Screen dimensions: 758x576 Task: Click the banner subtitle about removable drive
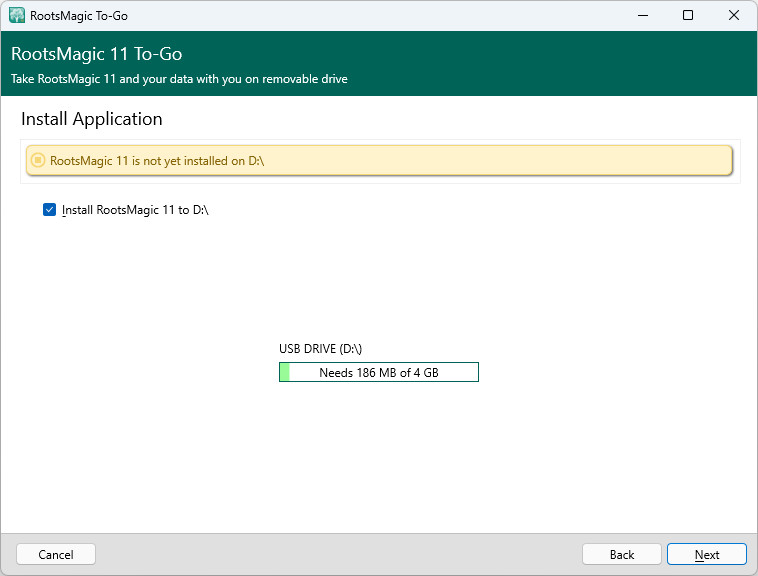tap(179, 79)
